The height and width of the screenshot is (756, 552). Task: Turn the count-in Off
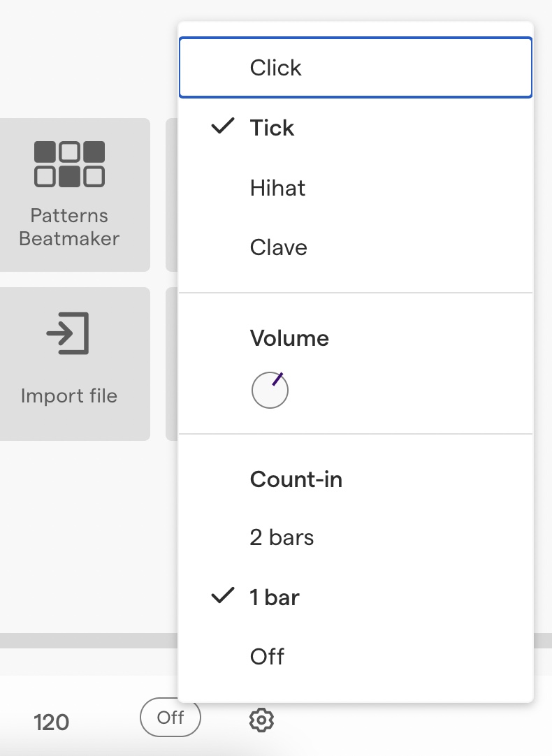pos(266,656)
